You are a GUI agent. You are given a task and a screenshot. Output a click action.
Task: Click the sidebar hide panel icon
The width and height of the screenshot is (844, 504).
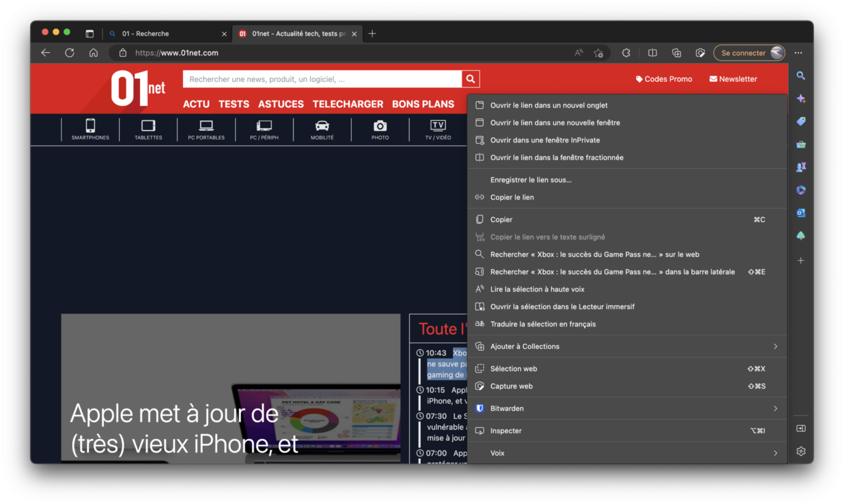(801, 428)
